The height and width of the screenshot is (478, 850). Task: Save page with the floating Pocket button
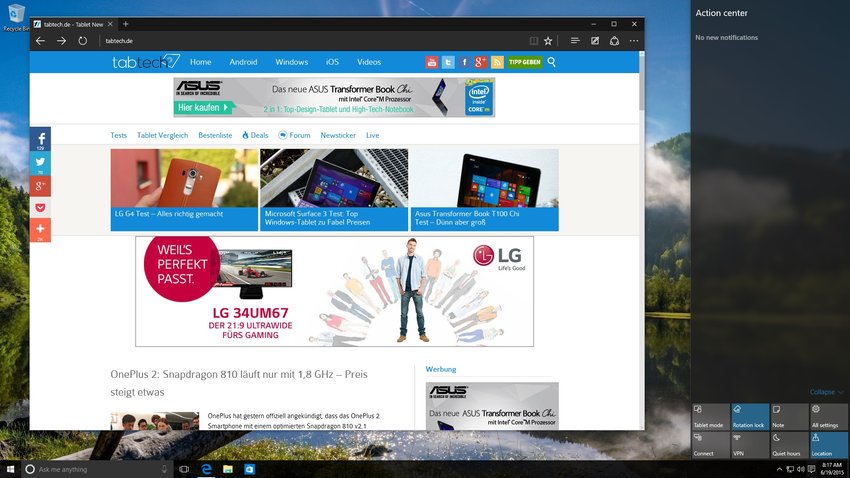coord(40,208)
